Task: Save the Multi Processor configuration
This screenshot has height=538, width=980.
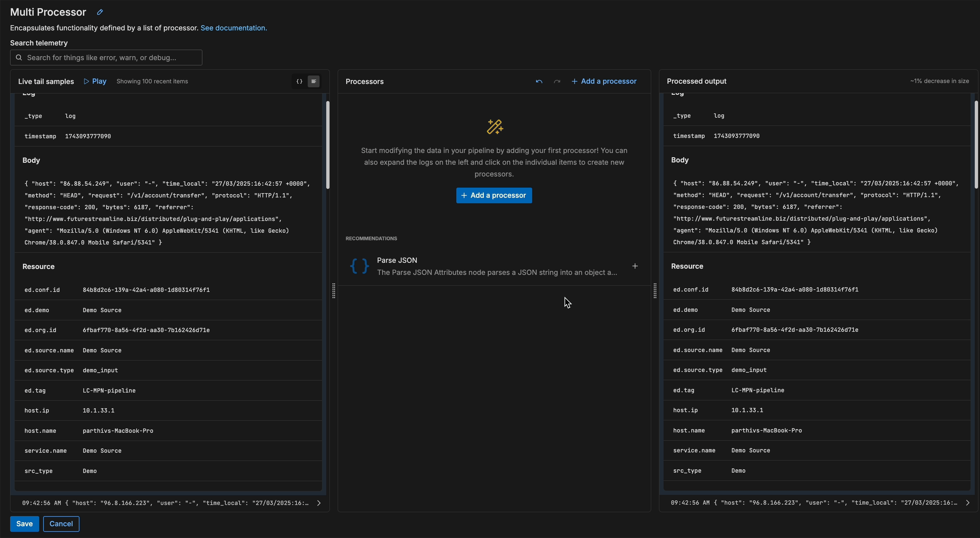Action: (24, 524)
